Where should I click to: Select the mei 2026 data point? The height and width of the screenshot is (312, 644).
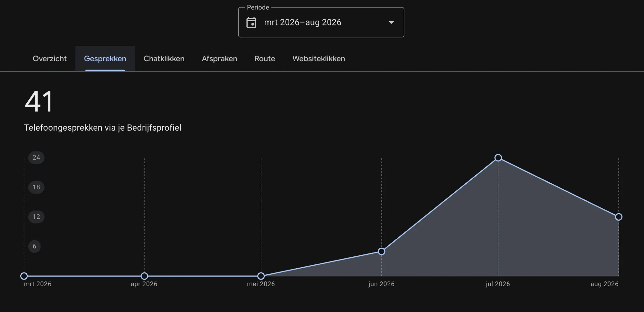[x=261, y=276]
